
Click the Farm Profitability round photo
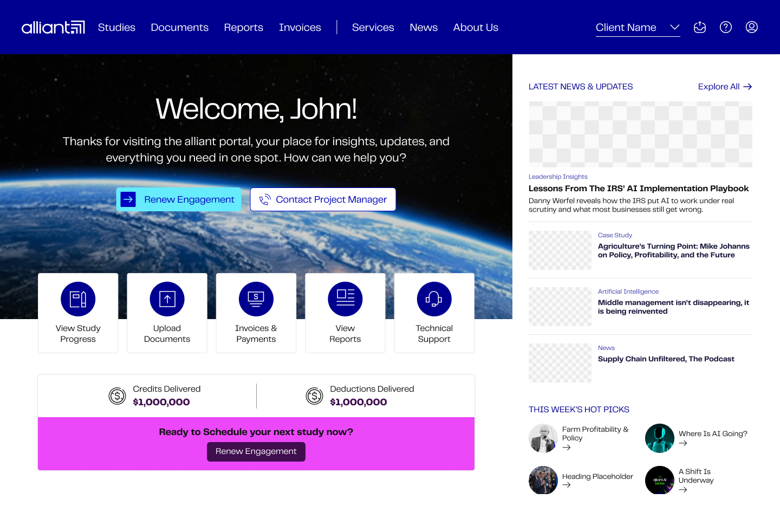pyautogui.click(x=543, y=438)
